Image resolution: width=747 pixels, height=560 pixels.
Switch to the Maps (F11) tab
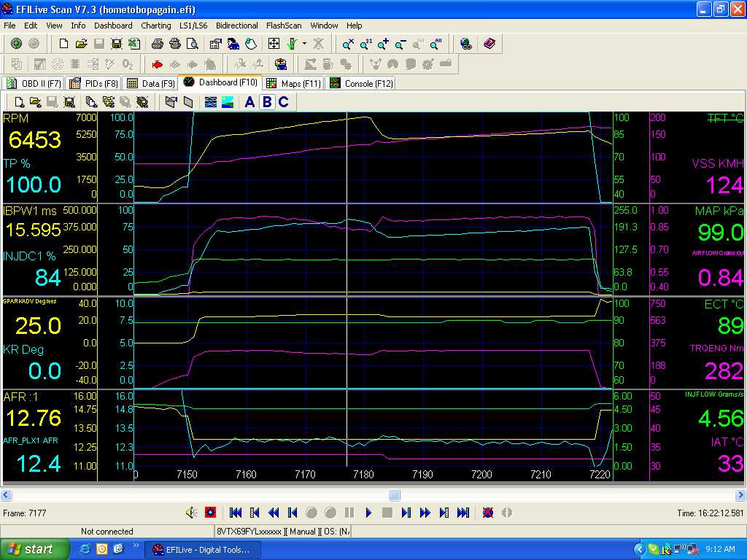(x=293, y=83)
